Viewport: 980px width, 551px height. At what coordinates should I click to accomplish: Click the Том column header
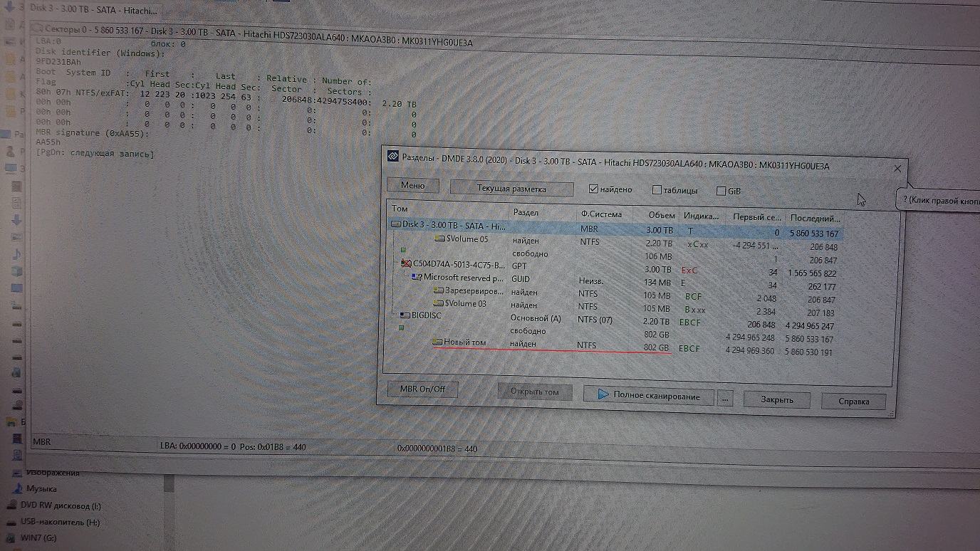449,211
